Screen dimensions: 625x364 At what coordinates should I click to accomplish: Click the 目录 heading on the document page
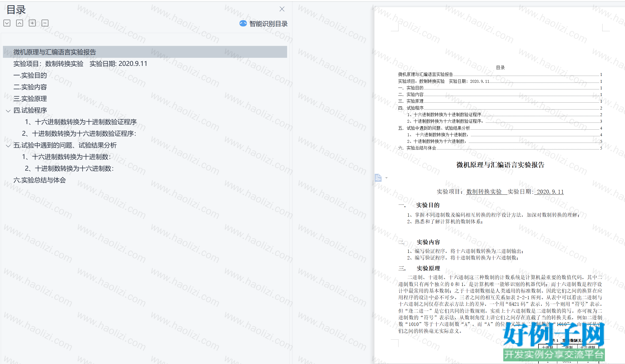coord(500,67)
